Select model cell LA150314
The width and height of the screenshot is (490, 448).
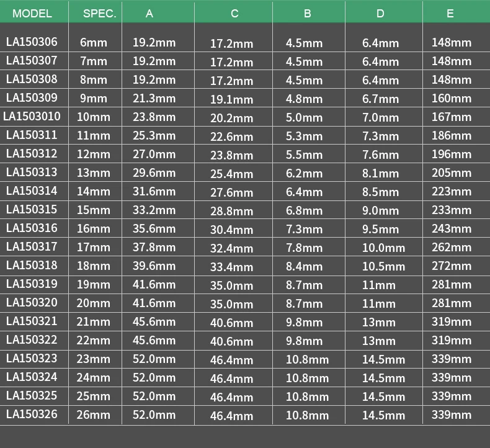(32, 190)
